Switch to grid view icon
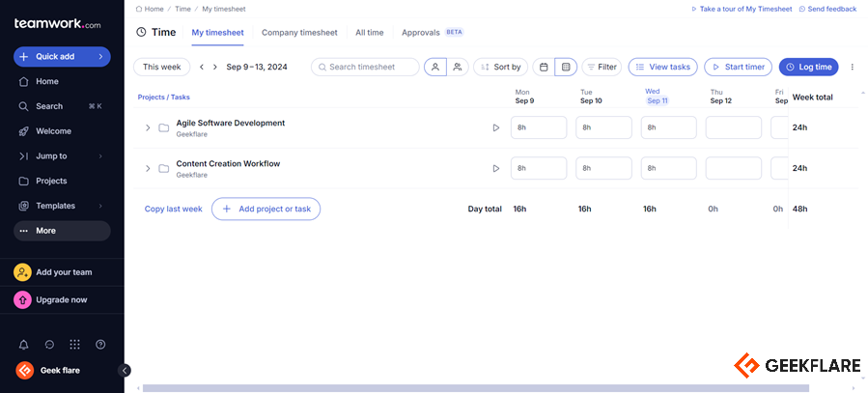The image size is (868, 393). pyautogui.click(x=566, y=67)
